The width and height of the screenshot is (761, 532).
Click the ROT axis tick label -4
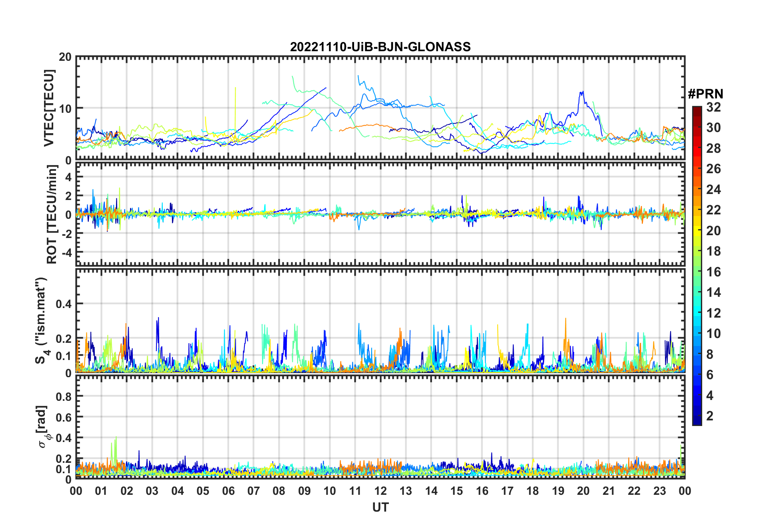(66, 253)
